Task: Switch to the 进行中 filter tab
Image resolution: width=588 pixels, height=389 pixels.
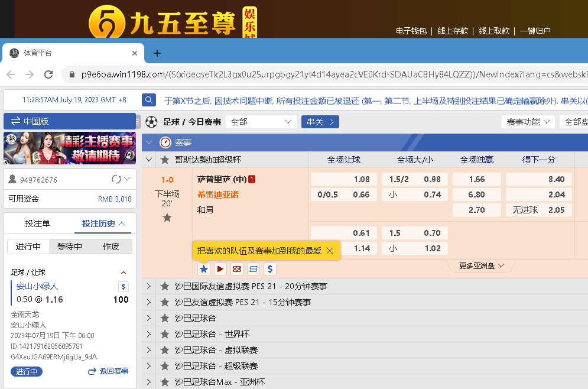Action: [28, 247]
